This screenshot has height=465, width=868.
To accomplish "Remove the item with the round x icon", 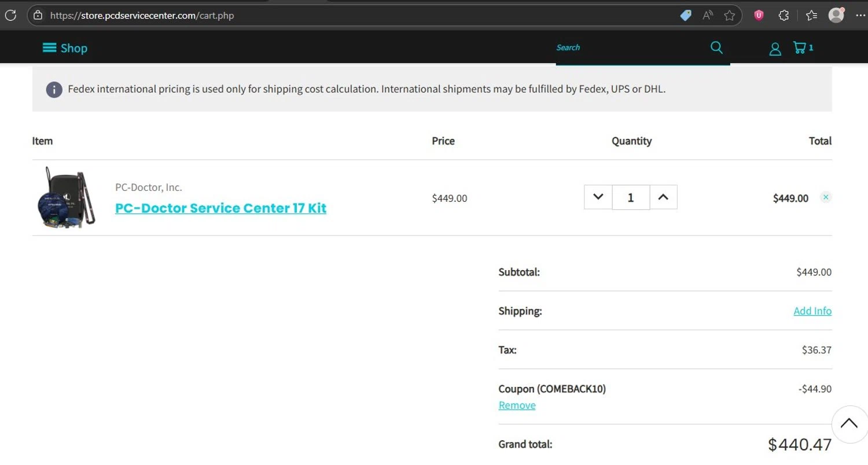I will [x=826, y=197].
